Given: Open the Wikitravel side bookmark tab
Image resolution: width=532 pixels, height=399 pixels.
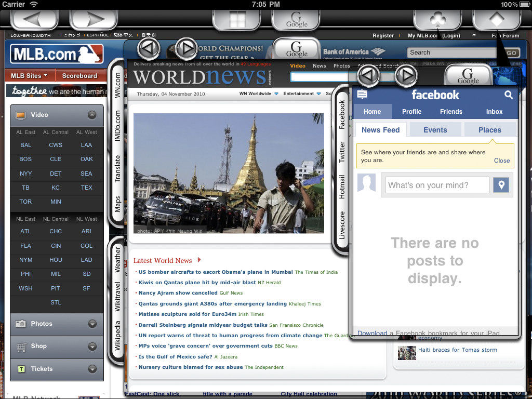Looking at the screenshot, I should point(117,297).
